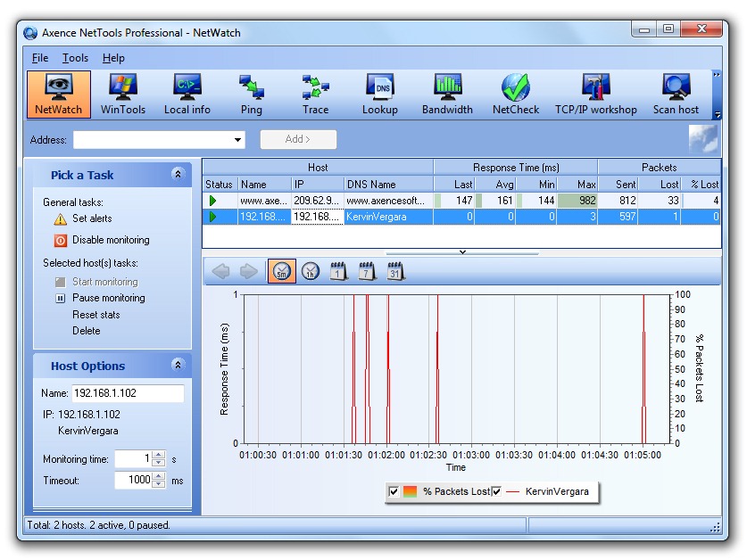747x560 pixels.
Task: Click the Set alerts warning icon
Action: 61,219
